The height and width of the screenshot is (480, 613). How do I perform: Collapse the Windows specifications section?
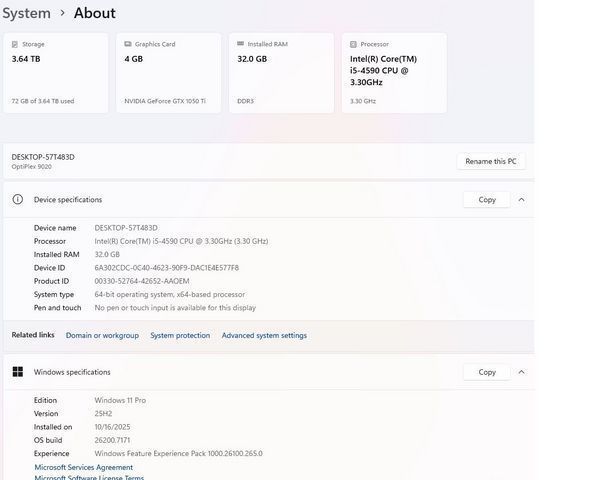521,372
